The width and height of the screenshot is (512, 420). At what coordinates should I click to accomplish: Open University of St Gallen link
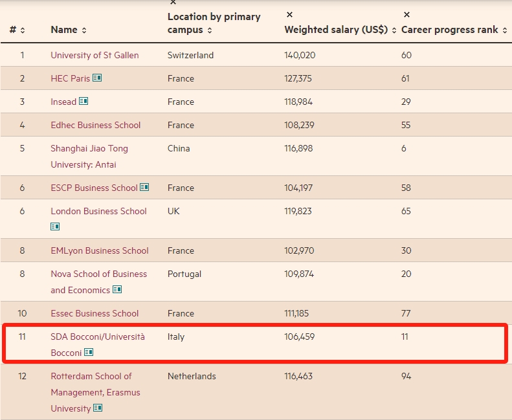click(x=95, y=55)
